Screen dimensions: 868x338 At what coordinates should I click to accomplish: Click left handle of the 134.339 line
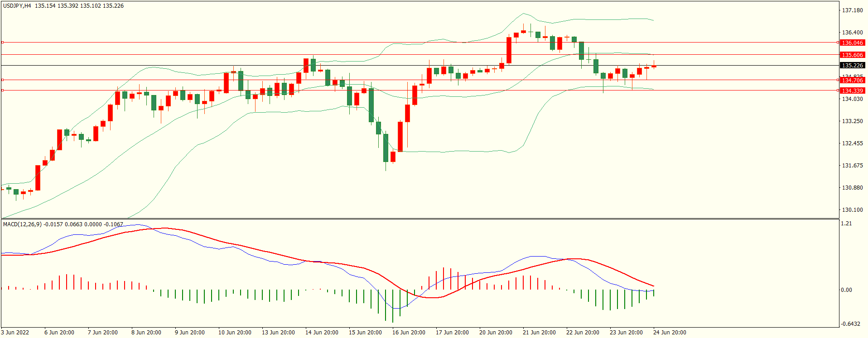click(2, 90)
